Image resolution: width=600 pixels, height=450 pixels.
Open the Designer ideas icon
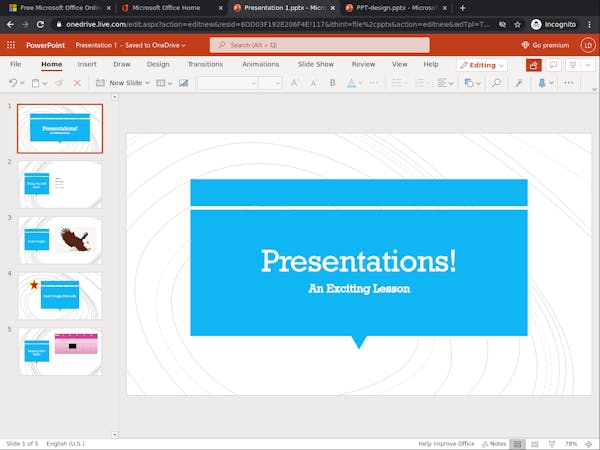click(184, 83)
